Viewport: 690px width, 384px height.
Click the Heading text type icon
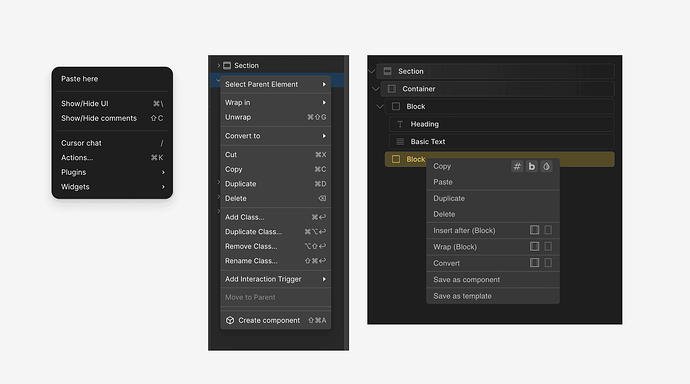[x=400, y=124]
